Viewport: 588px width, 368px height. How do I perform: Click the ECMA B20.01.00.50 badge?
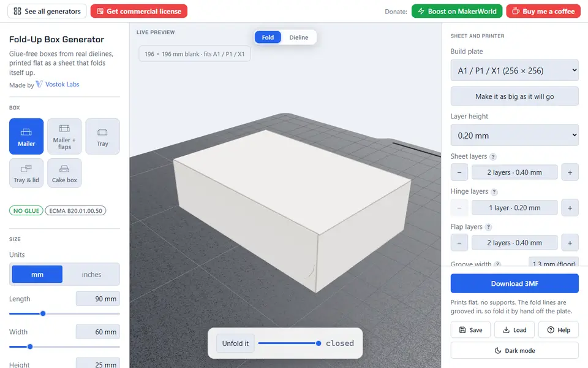[75, 210]
